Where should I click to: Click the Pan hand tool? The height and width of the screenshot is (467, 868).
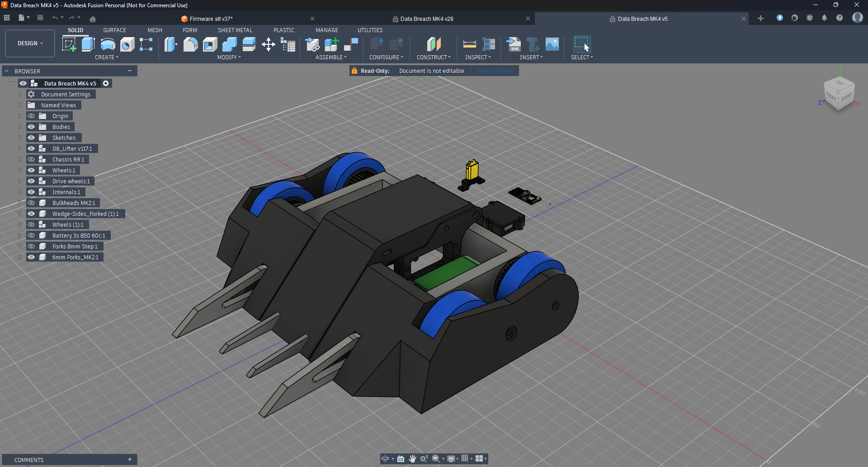[412, 458]
